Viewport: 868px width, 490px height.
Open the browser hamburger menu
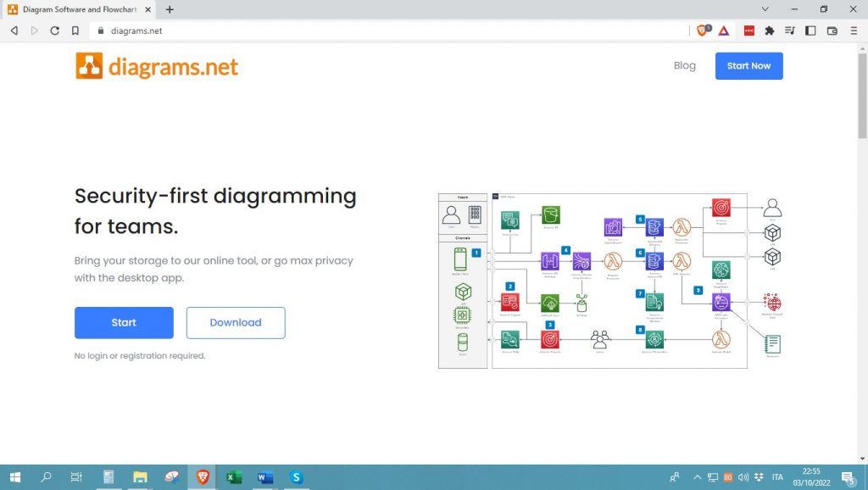(x=854, y=31)
